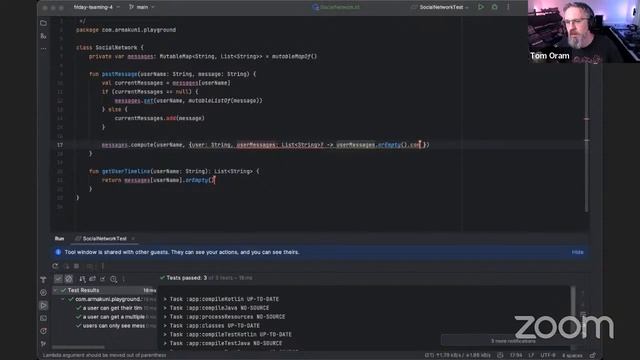
Task: Collapse the Test Results tree node
Action: (56, 290)
